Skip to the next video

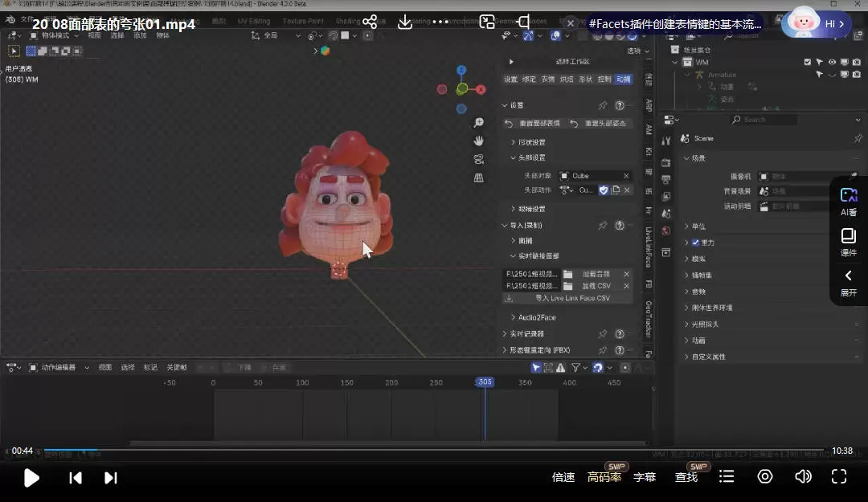[111, 478]
